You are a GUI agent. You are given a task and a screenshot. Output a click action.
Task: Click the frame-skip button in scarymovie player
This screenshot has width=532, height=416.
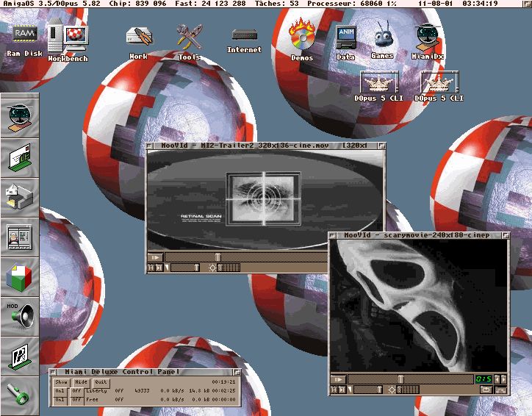point(334,390)
